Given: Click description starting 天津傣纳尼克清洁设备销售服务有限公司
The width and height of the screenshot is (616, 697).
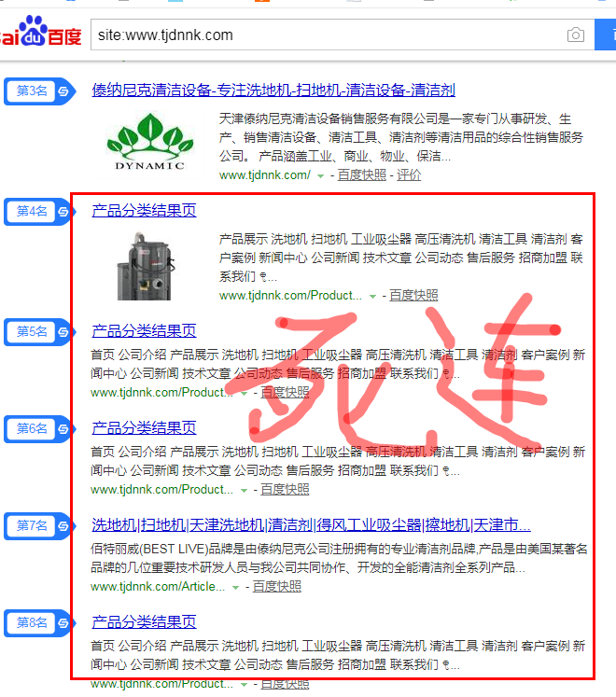Looking at the screenshot, I should [x=401, y=138].
